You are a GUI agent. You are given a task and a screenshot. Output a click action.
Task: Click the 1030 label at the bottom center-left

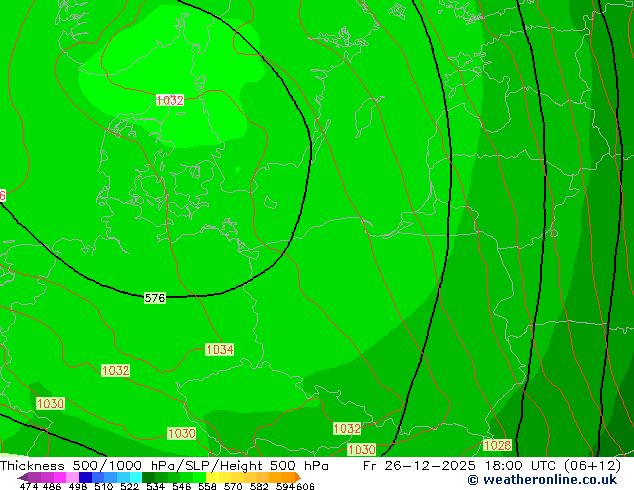[x=182, y=434]
